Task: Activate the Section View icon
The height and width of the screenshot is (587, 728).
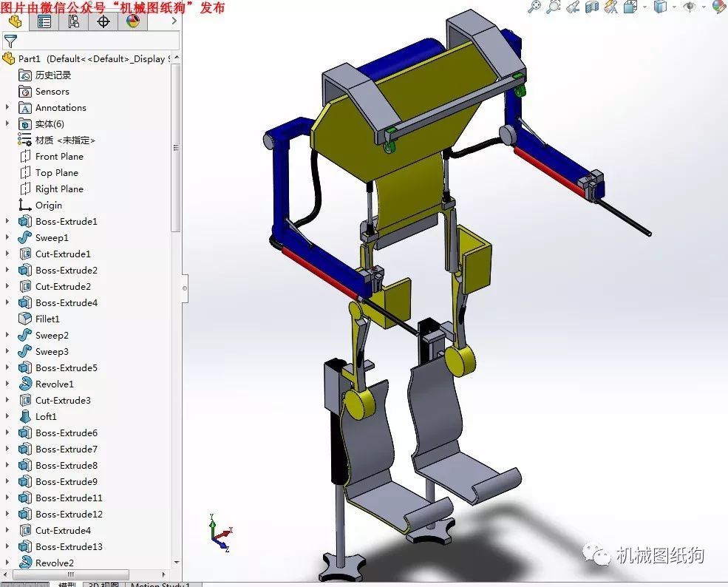Action: click(592, 7)
